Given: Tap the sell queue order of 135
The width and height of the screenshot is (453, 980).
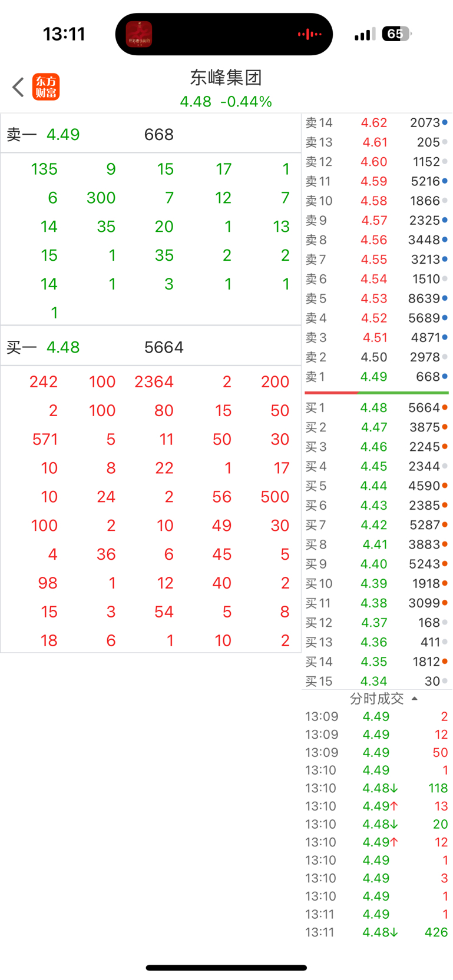Looking at the screenshot, I should (x=44, y=170).
